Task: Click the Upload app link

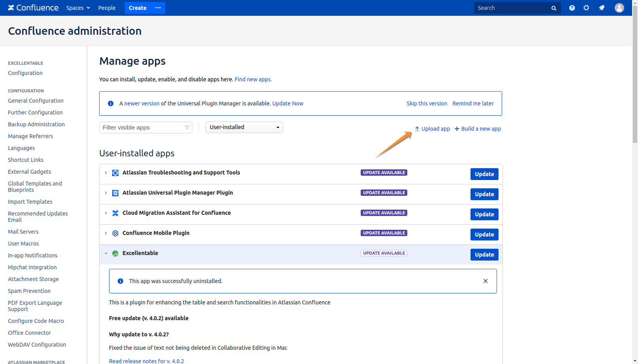Action: [x=432, y=129]
